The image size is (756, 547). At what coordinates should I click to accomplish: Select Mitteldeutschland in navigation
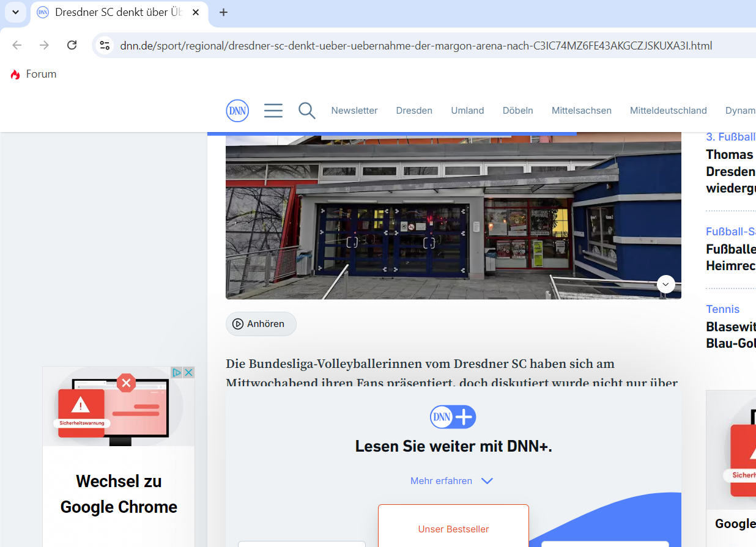click(669, 111)
